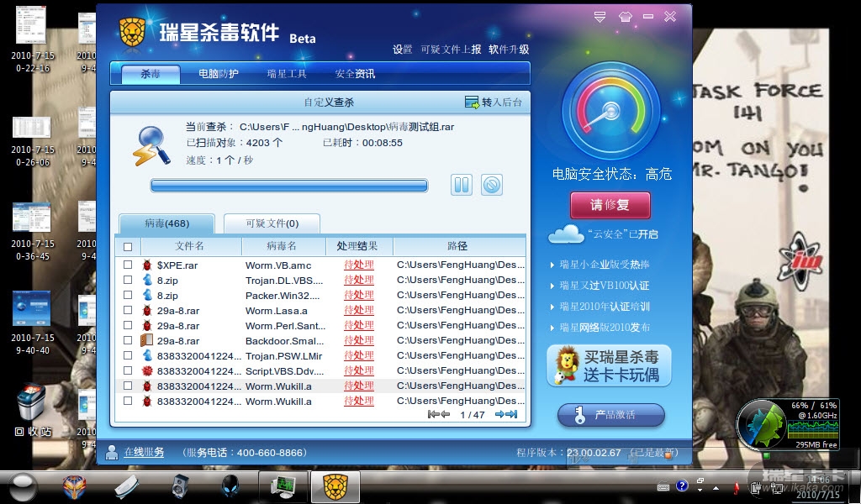Check the box for Worm.Perl.Sant row
This screenshot has width=861, height=504.
click(128, 325)
